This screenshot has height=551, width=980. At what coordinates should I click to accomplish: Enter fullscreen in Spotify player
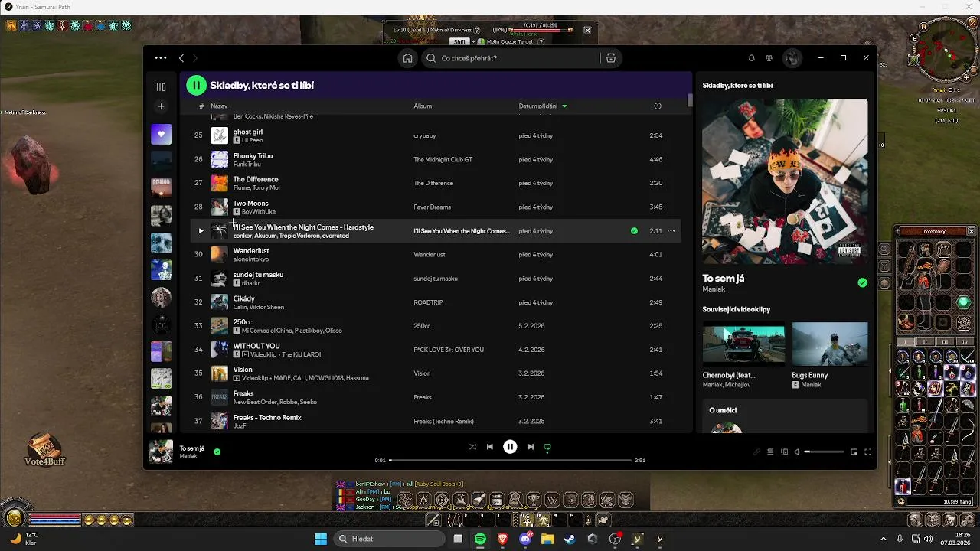coord(868,452)
